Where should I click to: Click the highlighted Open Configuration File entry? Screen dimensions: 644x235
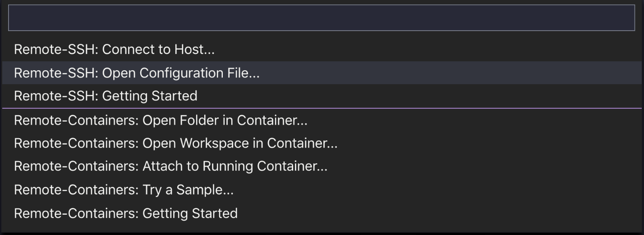pos(137,72)
